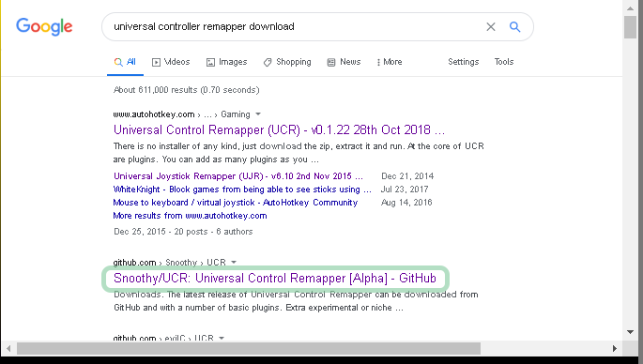Click the 'Jul 23, 2017' date text
Viewport: 643px width, 364px height.
pyautogui.click(x=405, y=190)
